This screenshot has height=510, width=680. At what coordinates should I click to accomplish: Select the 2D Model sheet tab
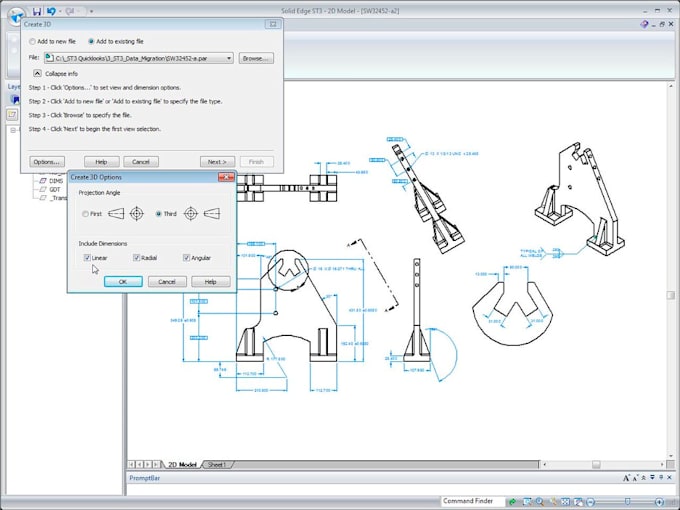[x=183, y=465]
